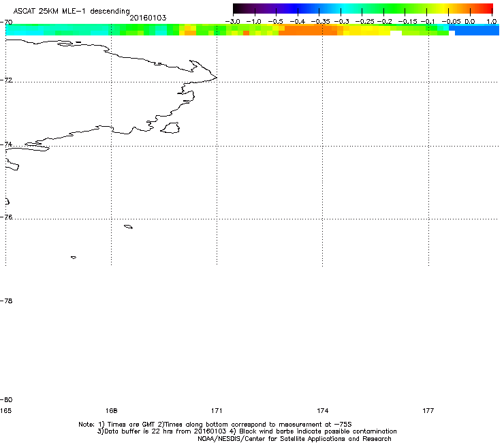This screenshot has width=504, height=443.
Task: Click the 165 longitude label
Action: point(5,410)
